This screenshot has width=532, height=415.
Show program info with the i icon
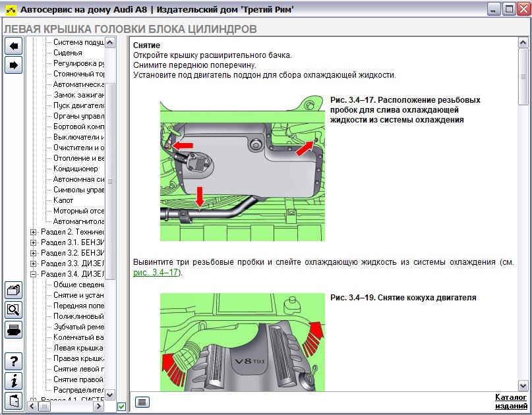(x=14, y=381)
